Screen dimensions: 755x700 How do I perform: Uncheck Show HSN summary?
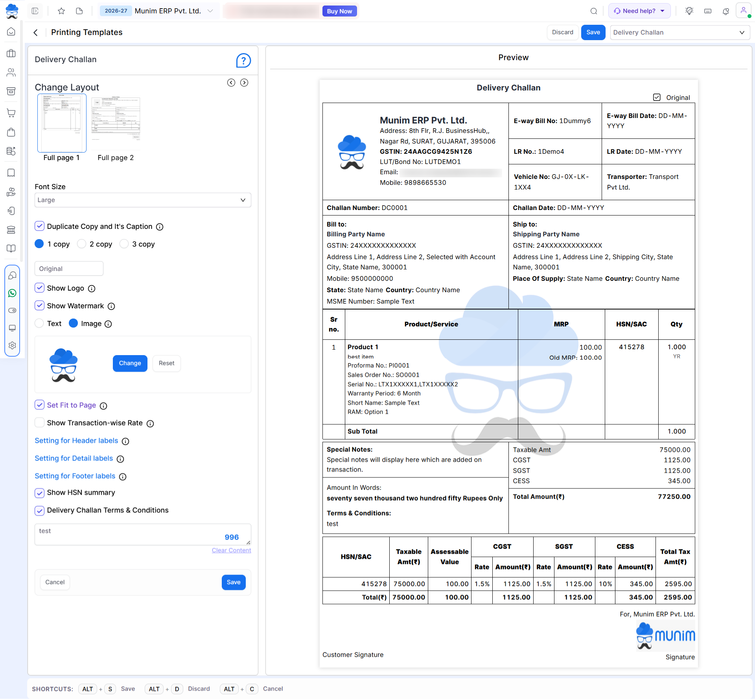click(x=39, y=493)
